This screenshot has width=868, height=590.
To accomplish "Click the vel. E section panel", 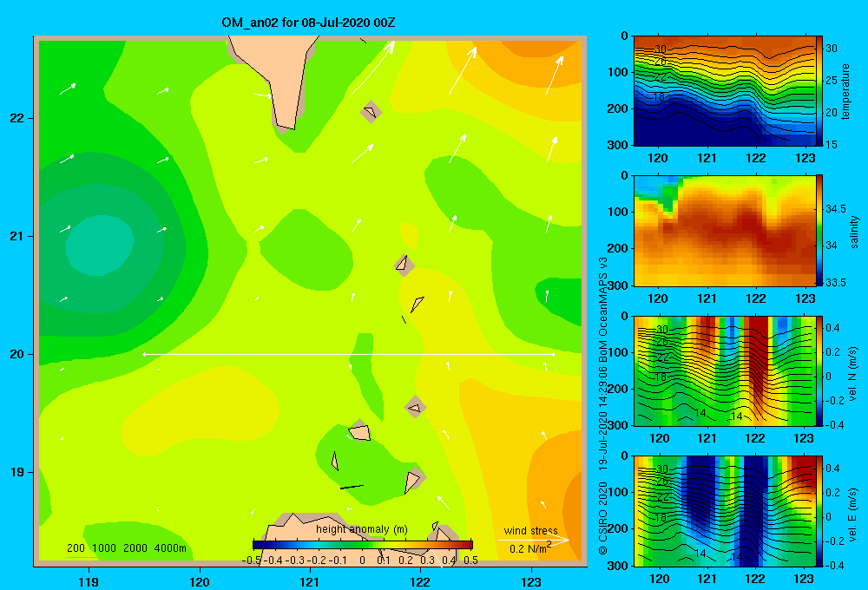I will [x=724, y=510].
